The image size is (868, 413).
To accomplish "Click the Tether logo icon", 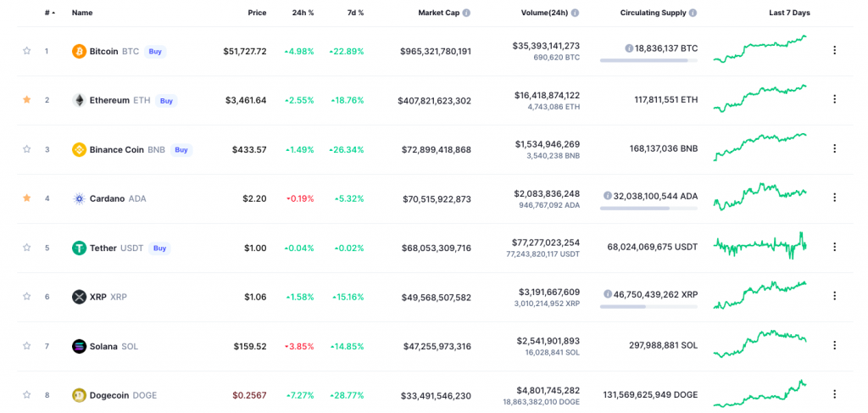I will point(79,248).
